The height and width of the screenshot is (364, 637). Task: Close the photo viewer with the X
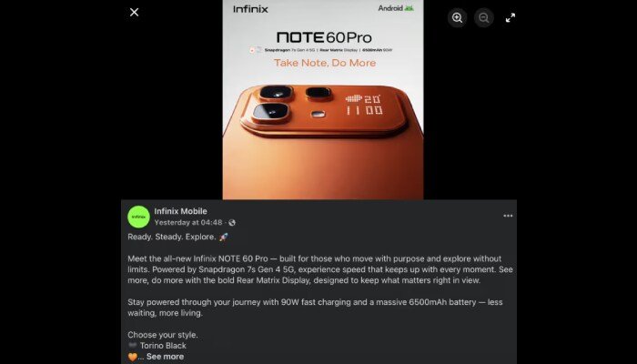point(134,12)
